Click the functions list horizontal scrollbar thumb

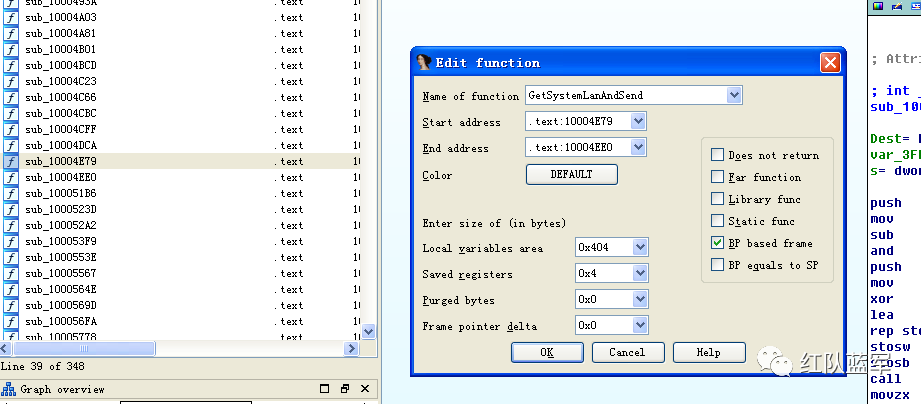[x=84, y=349]
